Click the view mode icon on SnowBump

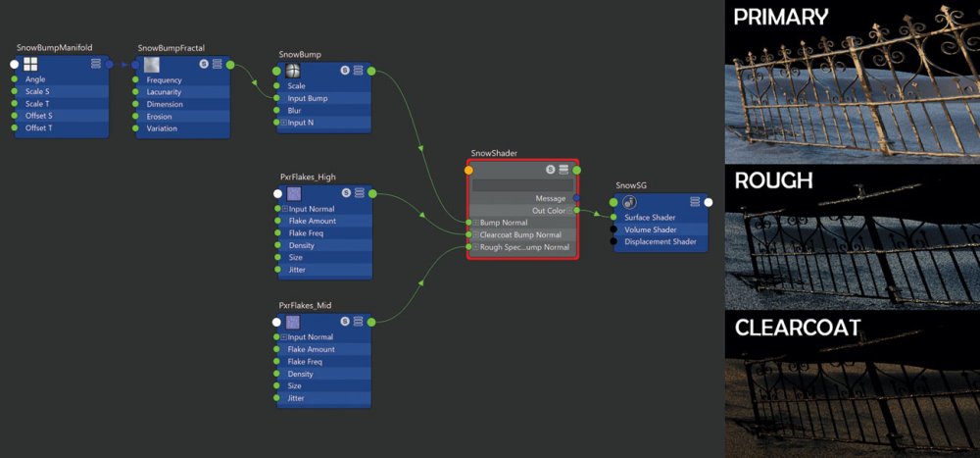tap(358, 70)
